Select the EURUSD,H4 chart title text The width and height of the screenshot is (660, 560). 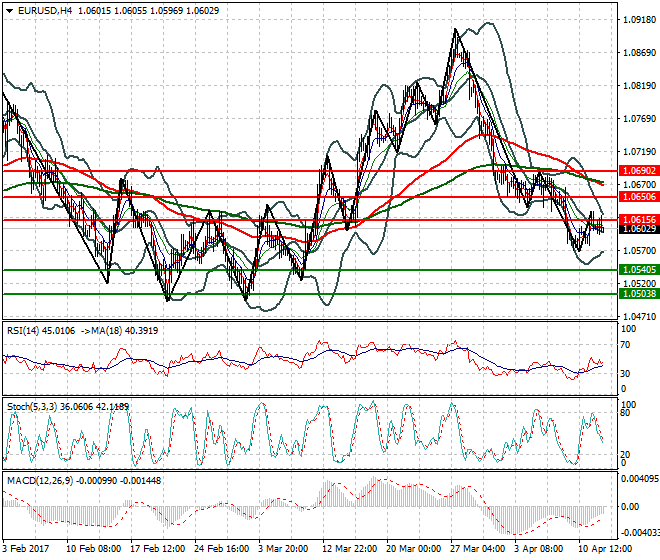point(45,11)
